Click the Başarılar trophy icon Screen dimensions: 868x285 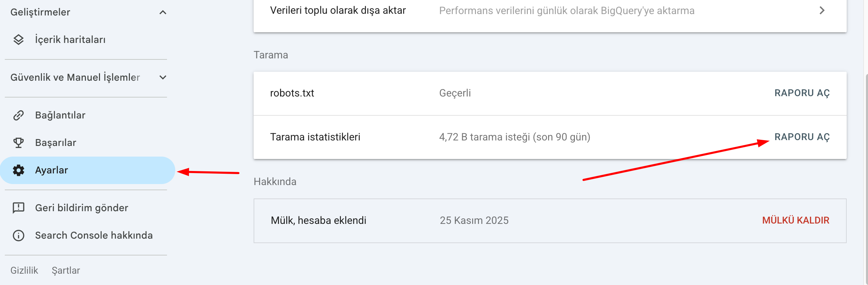[19, 142]
